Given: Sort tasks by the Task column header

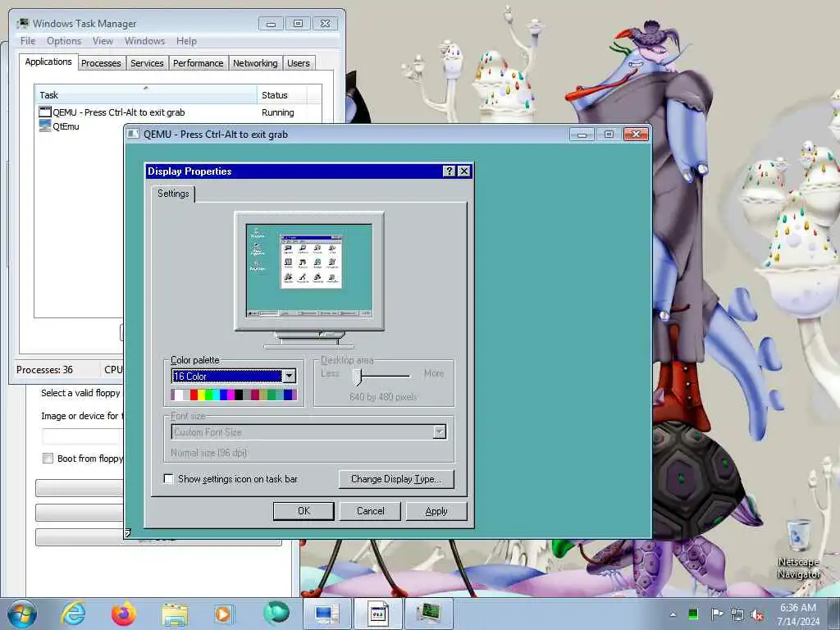Looking at the screenshot, I should [x=146, y=95].
